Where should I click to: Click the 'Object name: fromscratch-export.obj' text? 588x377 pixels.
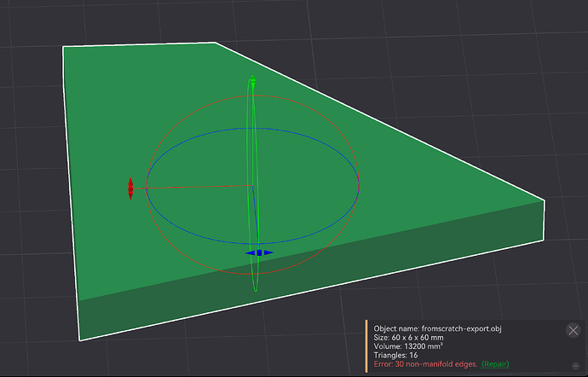click(437, 328)
